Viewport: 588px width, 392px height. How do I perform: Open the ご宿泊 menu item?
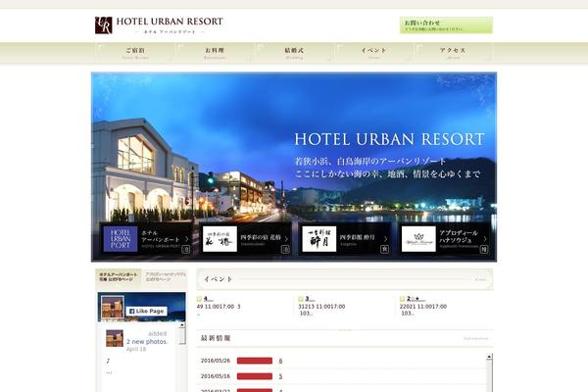[135, 53]
